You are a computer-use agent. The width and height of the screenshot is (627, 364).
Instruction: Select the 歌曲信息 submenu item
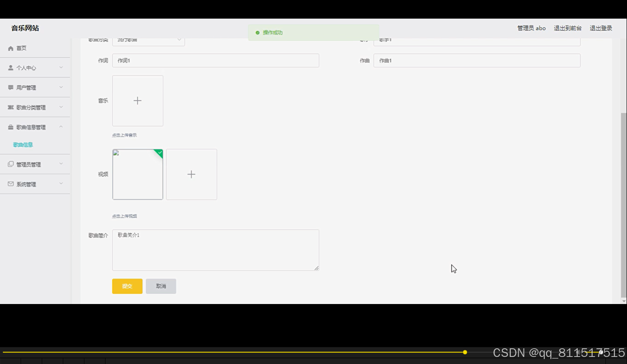coord(23,145)
